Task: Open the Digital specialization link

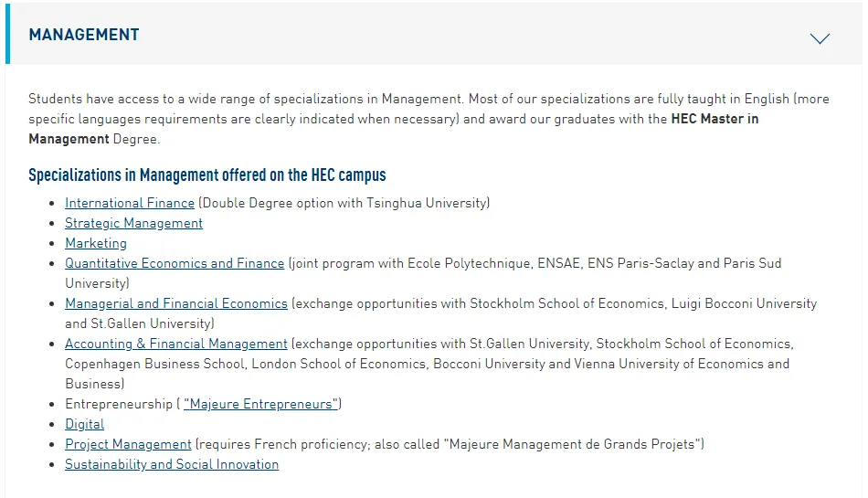Action: 84,424
